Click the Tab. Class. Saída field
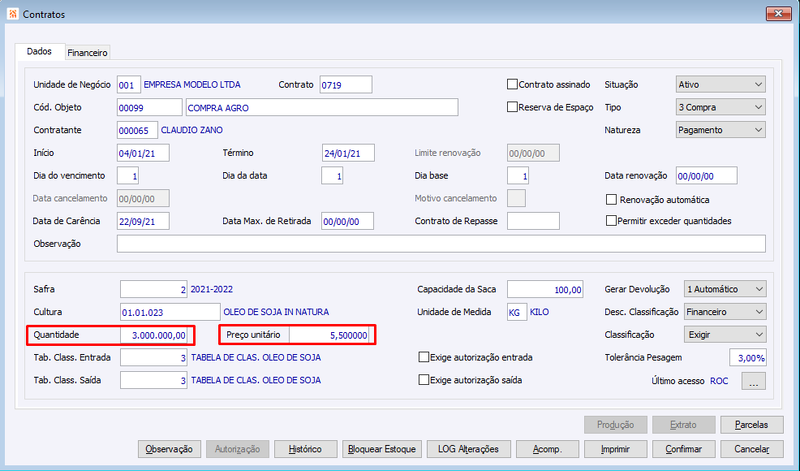The height and width of the screenshot is (471, 800). 154,381
